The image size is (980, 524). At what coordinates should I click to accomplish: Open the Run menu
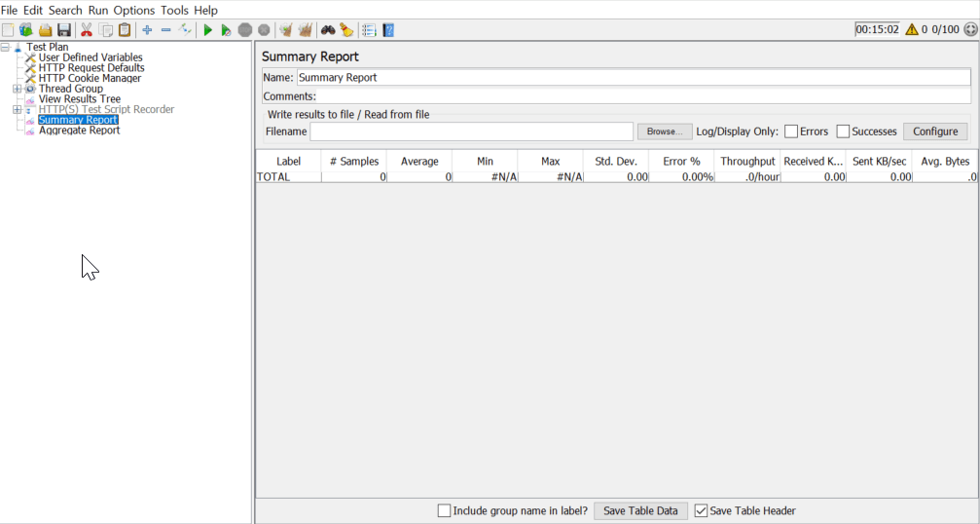tap(98, 10)
